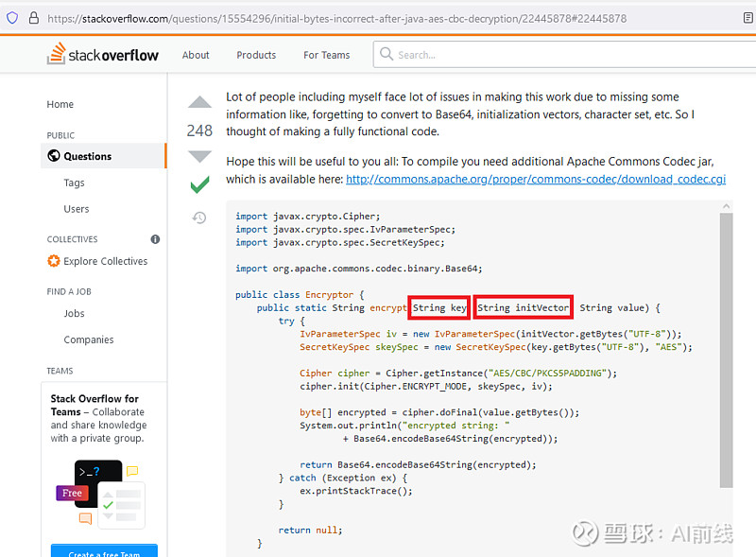756x557 pixels.
Task: Open the For Teams page
Action: [326, 55]
